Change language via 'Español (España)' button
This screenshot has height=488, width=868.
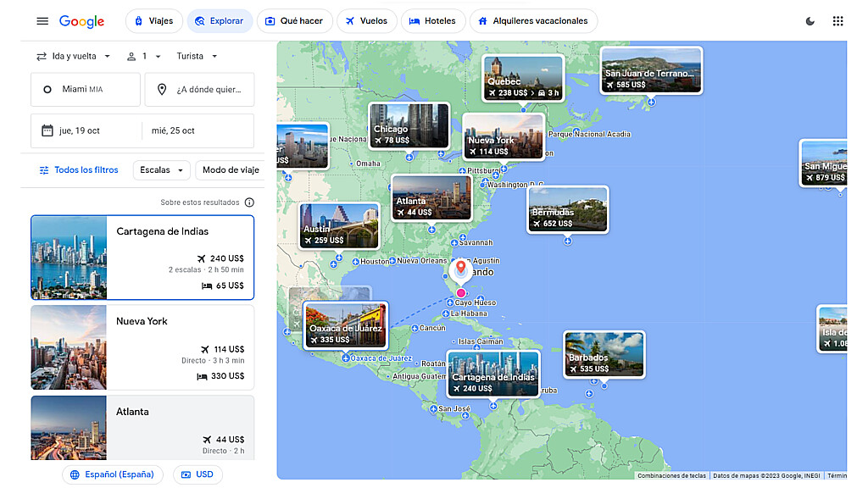click(x=113, y=474)
